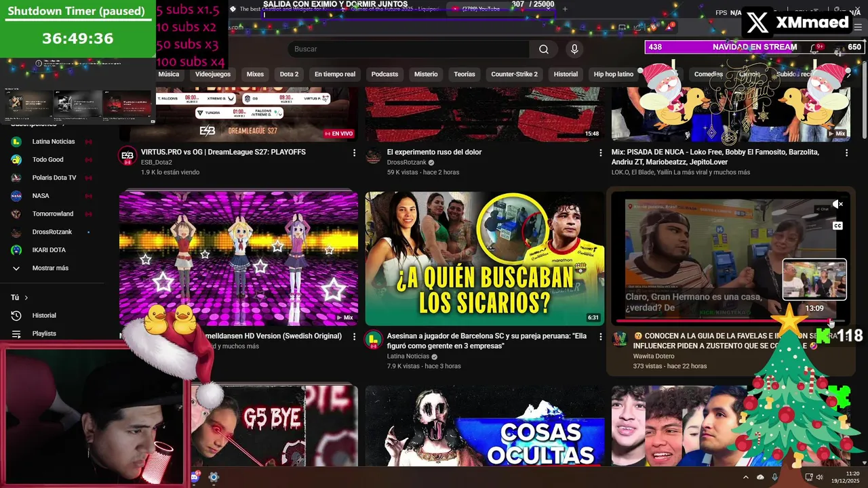
Task: Open Polaris Dota TV channel icon
Action: coord(16,178)
